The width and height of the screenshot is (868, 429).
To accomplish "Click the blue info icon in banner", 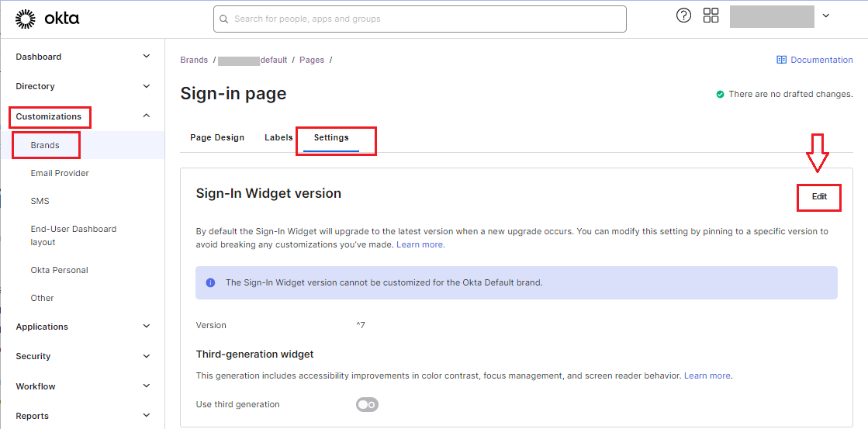I will [210, 282].
